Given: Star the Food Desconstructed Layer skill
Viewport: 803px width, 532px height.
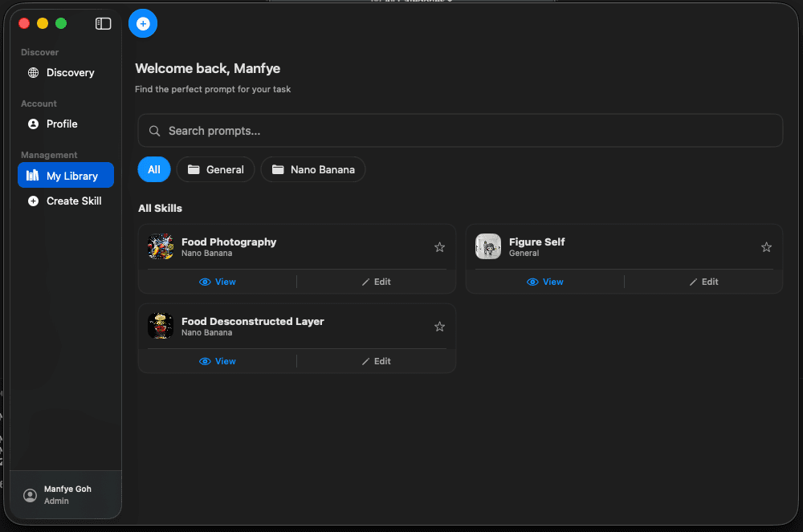Looking at the screenshot, I should pyautogui.click(x=439, y=327).
